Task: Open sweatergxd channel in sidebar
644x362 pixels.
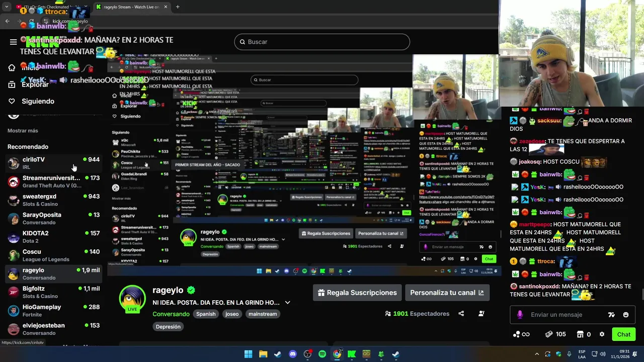Action: tap(53, 200)
